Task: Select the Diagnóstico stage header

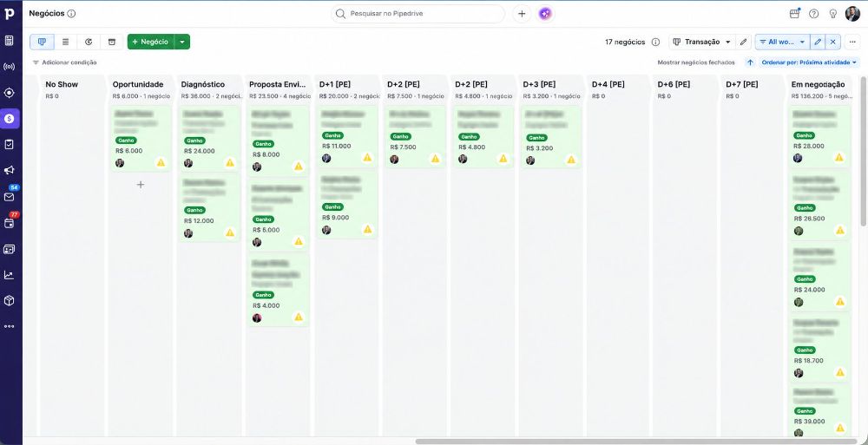Action: (202, 84)
